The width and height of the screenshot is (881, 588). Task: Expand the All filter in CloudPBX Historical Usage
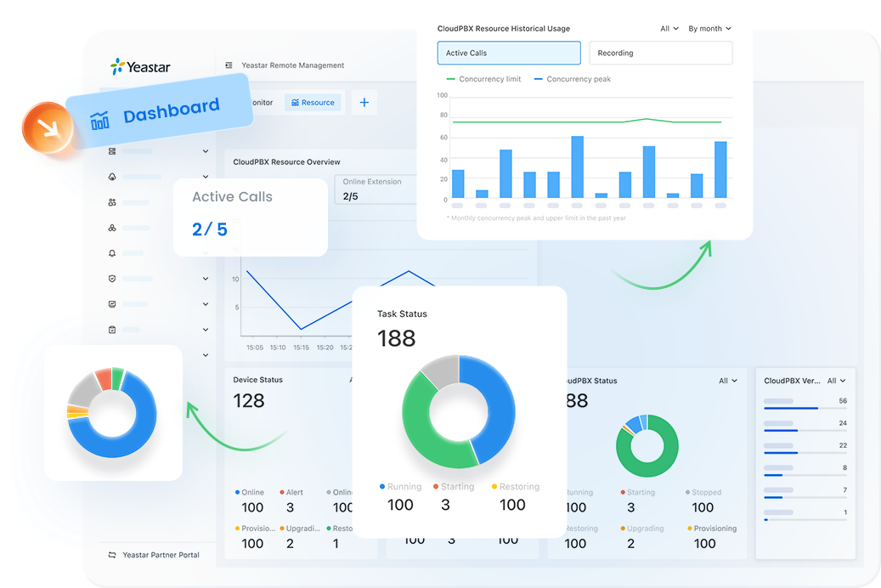[x=669, y=28]
